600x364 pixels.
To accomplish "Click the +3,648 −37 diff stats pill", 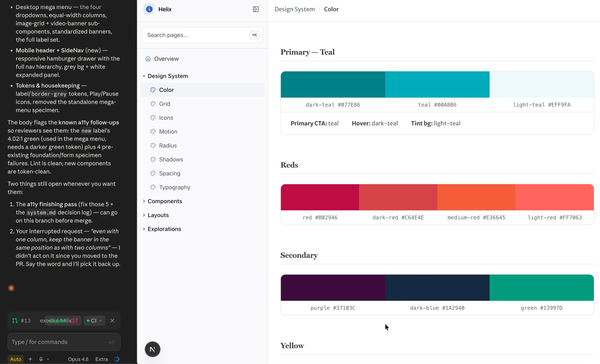I will pos(63,320).
